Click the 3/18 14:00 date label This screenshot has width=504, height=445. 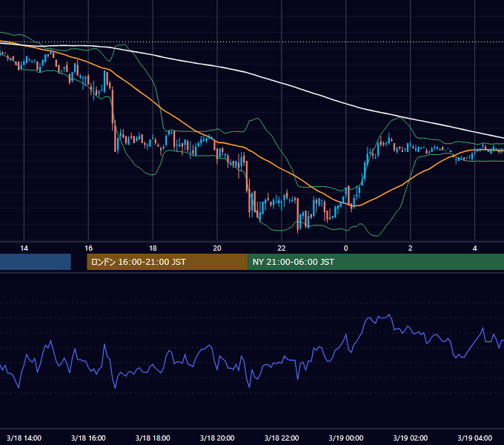pyautogui.click(x=24, y=438)
